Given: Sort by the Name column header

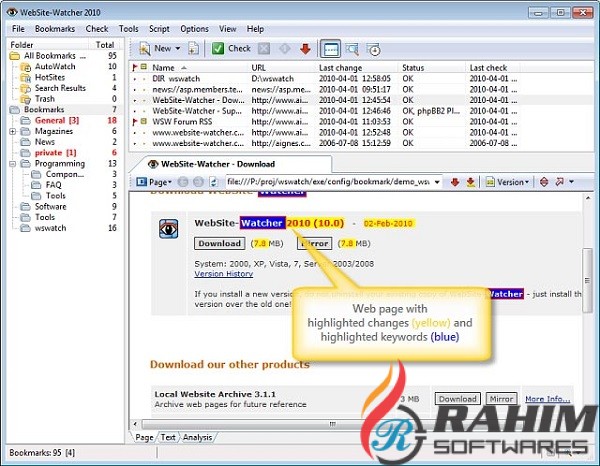Looking at the screenshot, I should point(163,68).
